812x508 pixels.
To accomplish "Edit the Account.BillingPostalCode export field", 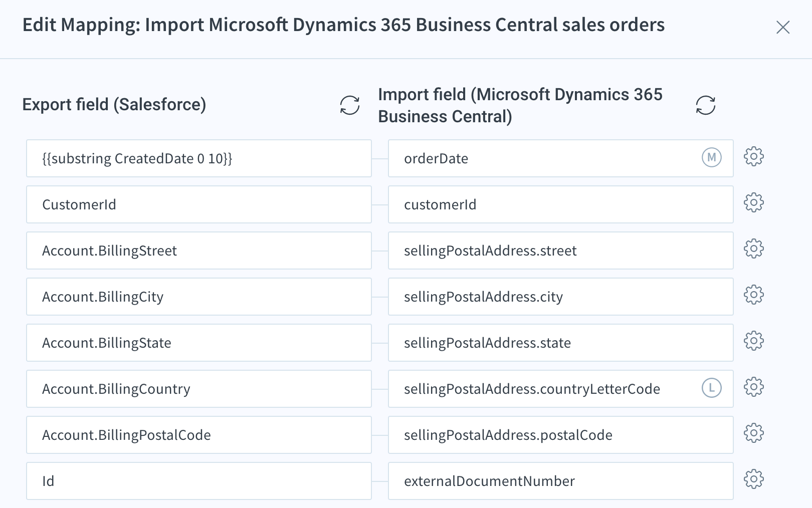I will coord(199,435).
